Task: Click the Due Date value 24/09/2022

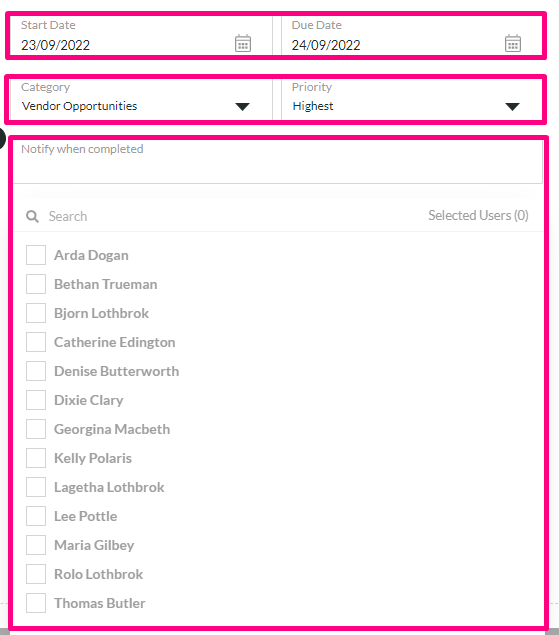Action: (x=326, y=45)
